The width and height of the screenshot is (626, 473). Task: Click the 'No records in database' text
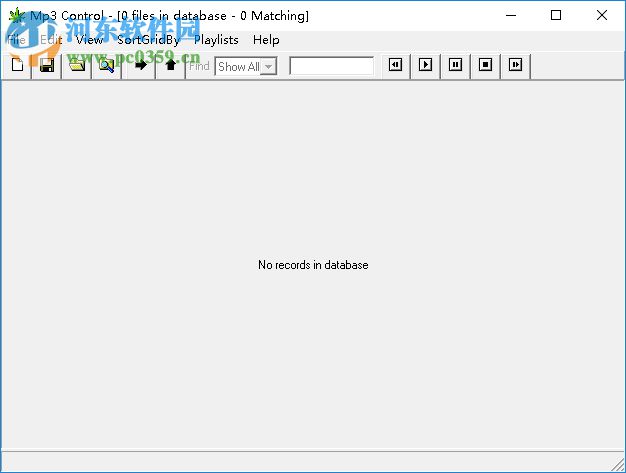coord(313,265)
